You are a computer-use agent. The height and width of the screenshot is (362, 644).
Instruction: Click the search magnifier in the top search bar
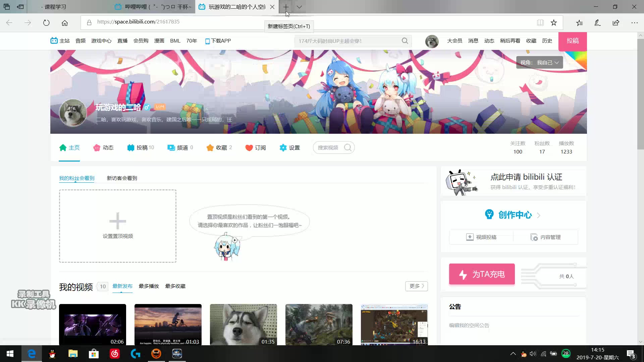[405, 41]
